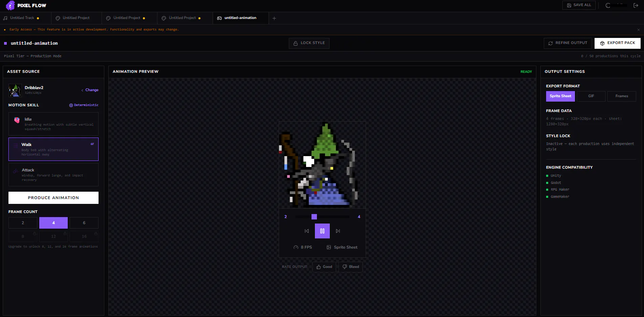Click the Pixel Flow logo icon
The height and width of the screenshot is (317, 644).
pyautogui.click(x=10, y=5)
